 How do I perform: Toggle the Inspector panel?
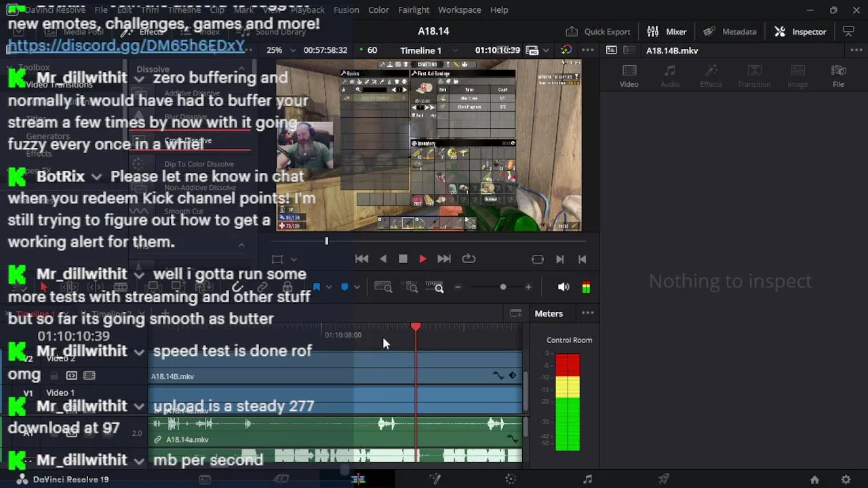click(x=800, y=31)
